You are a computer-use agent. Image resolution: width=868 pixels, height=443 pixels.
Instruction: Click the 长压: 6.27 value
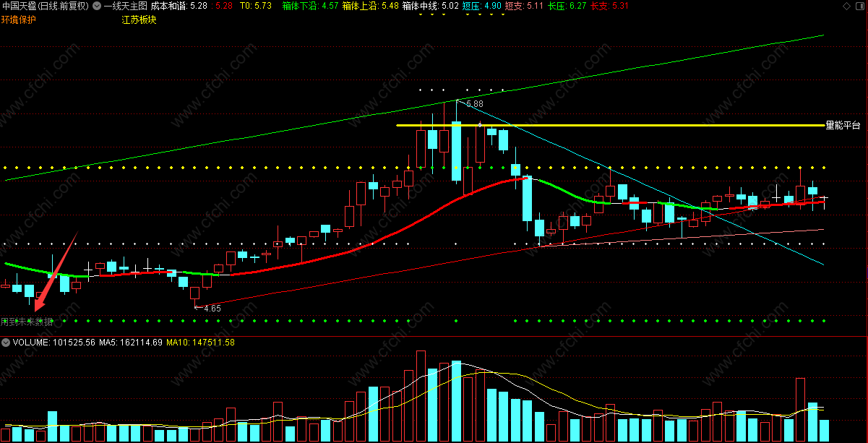tap(567, 5)
